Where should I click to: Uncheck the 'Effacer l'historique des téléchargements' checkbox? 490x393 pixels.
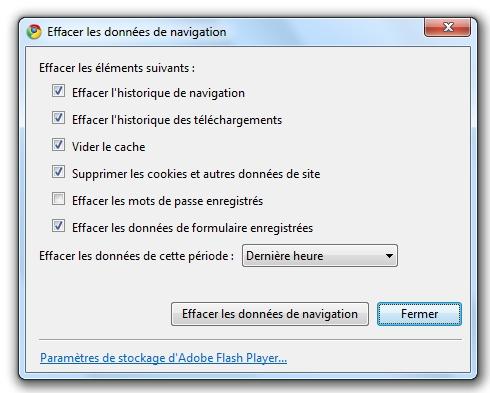[58, 118]
